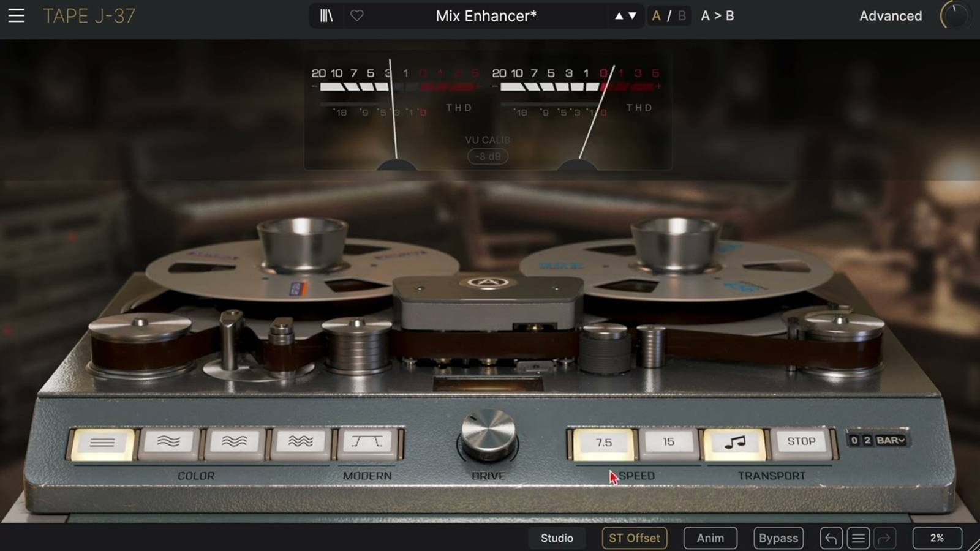The width and height of the screenshot is (980, 551).
Task: Click the COLOR section label
Action: pyautogui.click(x=196, y=476)
